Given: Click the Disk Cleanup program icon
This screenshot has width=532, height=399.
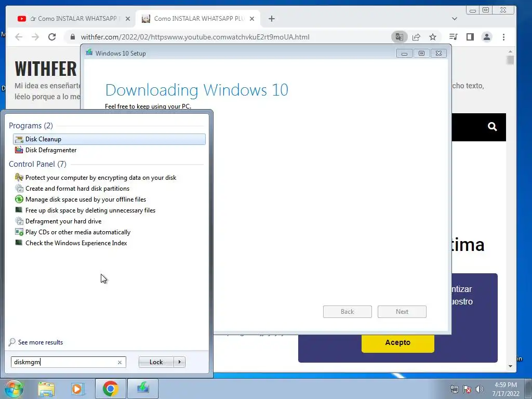Looking at the screenshot, I should [x=19, y=139].
